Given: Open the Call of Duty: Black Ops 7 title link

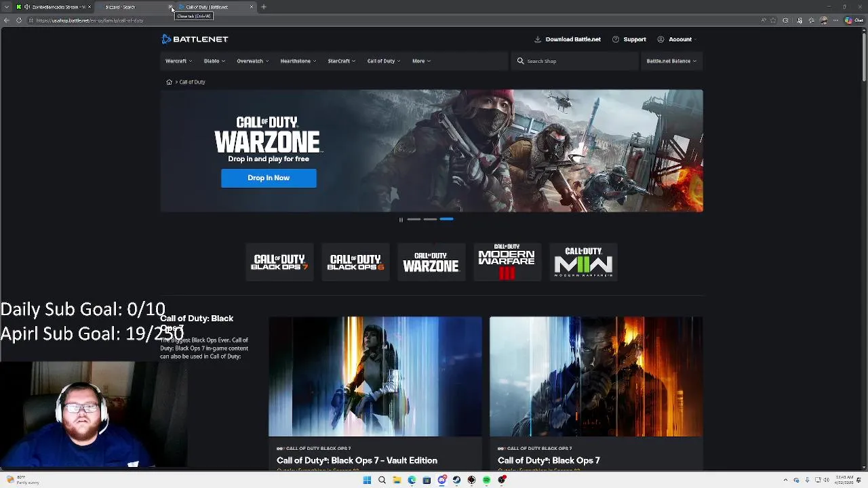Looking at the screenshot, I should (549, 460).
